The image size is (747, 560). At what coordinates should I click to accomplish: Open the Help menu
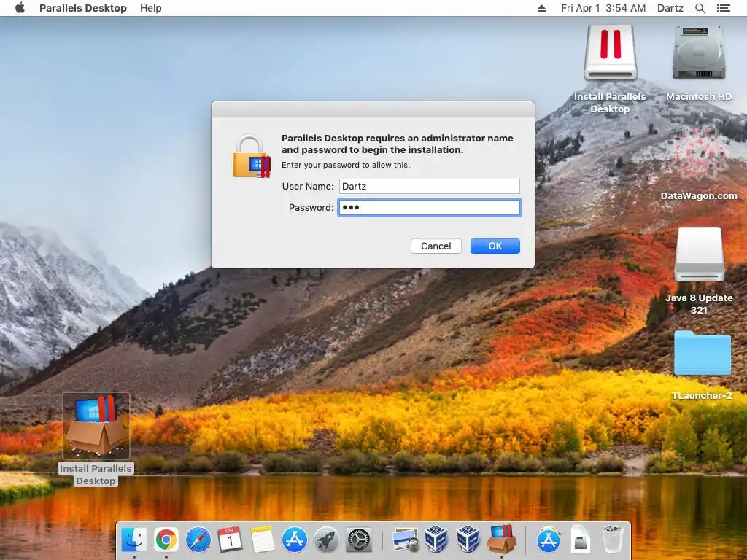150,8
